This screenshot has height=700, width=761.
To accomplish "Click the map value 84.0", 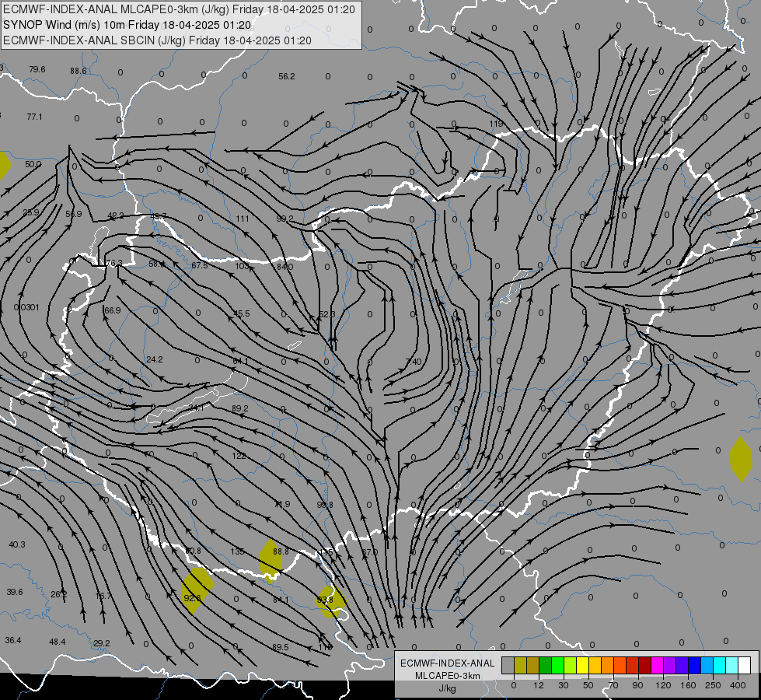I will tap(285, 267).
